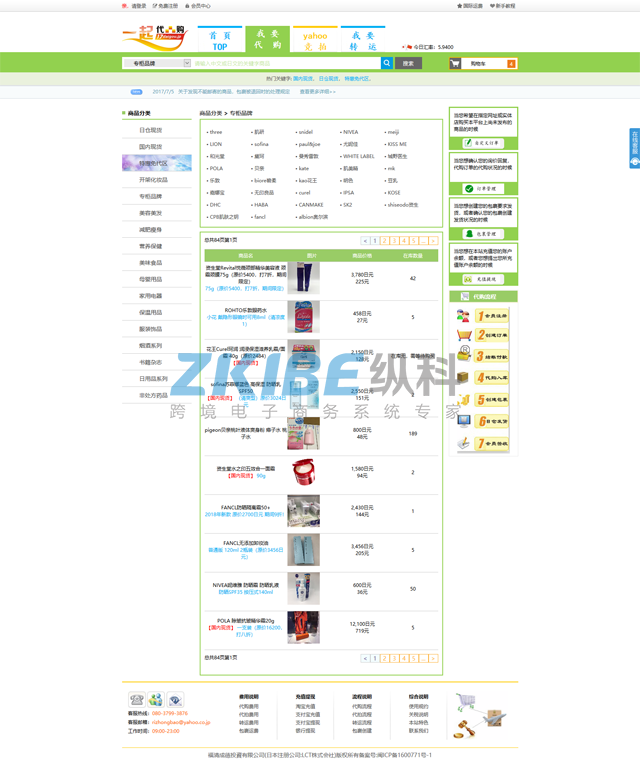Click the 商品名 table column header
The width and height of the screenshot is (640, 762).
click(246, 256)
